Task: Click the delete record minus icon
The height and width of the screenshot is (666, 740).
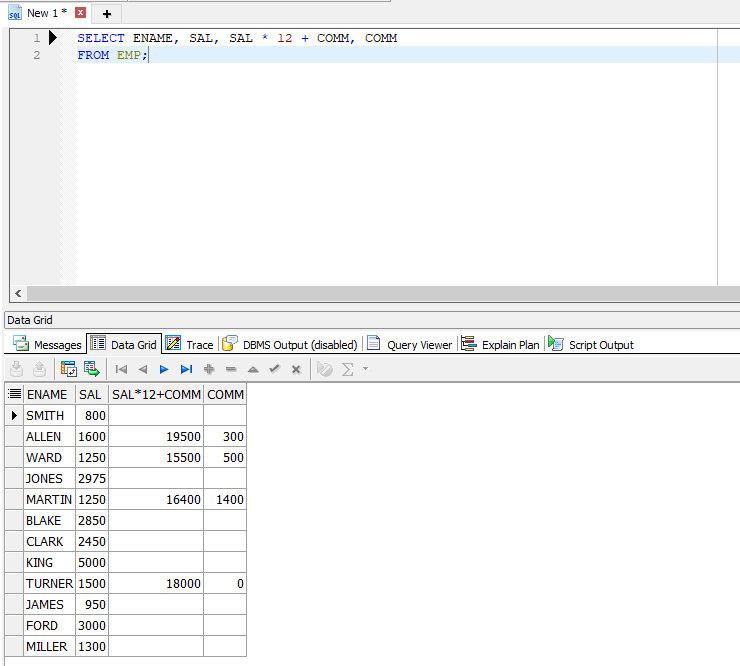Action: (231, 369)
